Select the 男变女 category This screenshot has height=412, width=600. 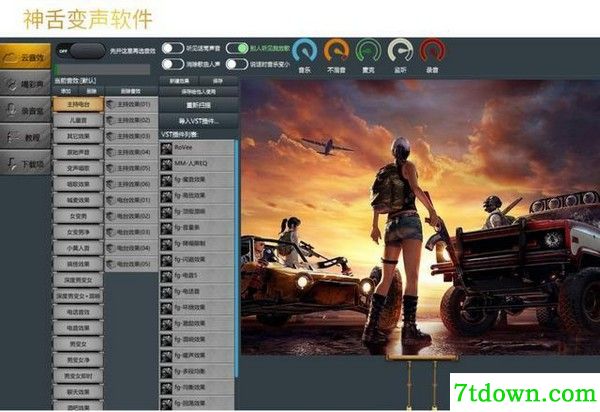[x=78, y=344]
